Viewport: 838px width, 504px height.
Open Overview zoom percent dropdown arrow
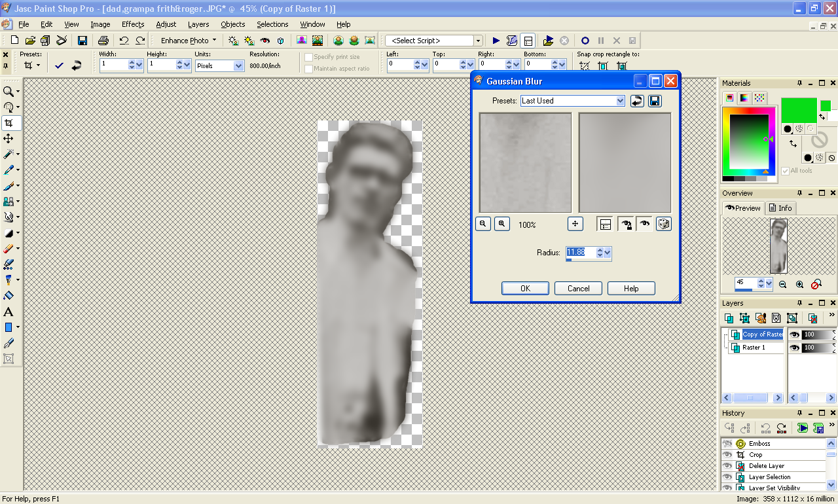point(769,283)
